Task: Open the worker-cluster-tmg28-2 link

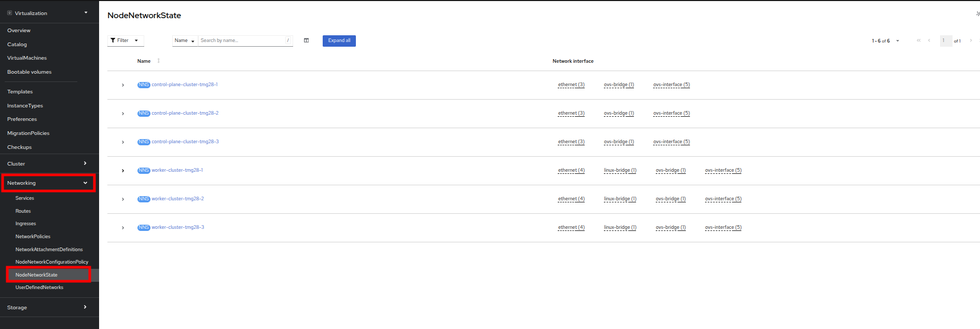Action: [x=177, y=199]
